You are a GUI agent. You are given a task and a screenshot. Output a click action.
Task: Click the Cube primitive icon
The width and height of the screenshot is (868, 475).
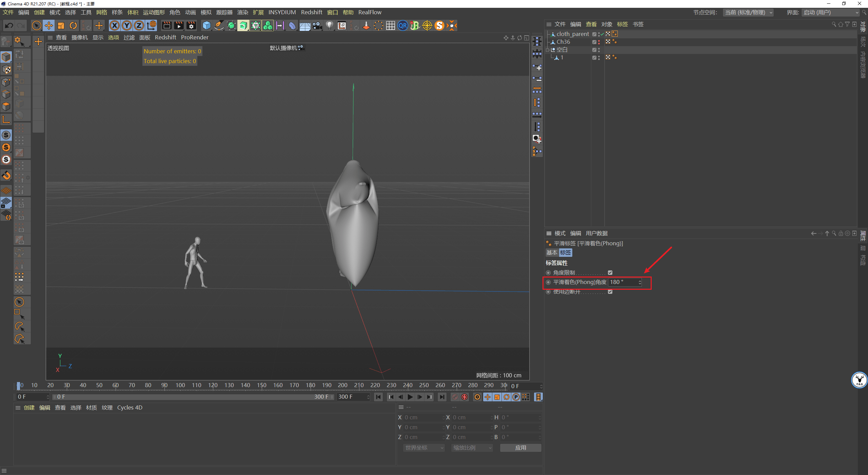[x=206, y=25]
